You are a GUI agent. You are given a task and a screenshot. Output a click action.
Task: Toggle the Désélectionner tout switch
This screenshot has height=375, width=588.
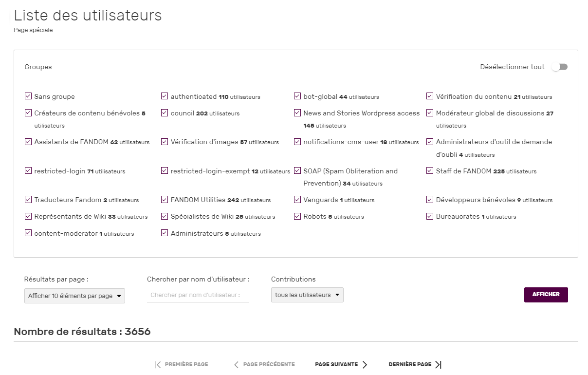[x=560, y=67]
